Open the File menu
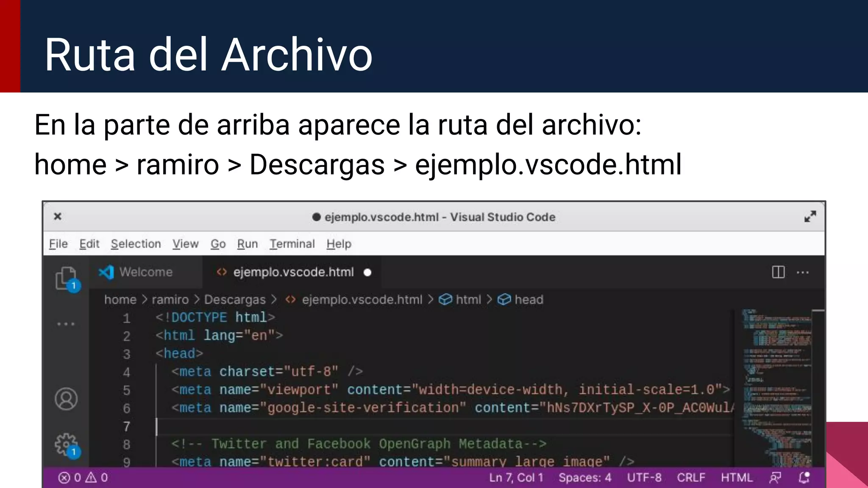868x488 pixels. tap(58, 244)
